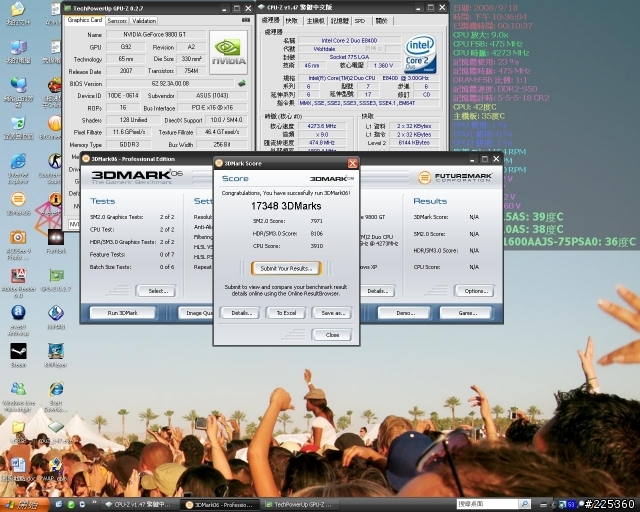This screenshot has height=512, width=640.
Task: Click the Memory Type GDDR3 field
Action: [129, 144]
